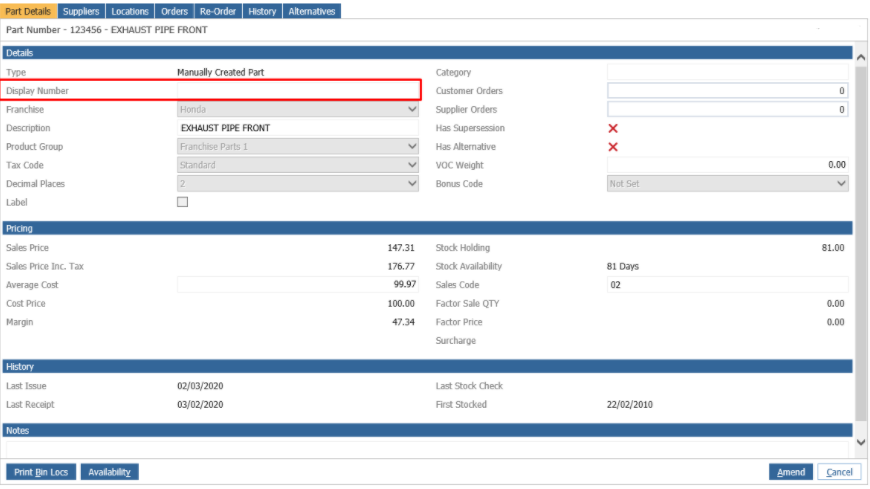Click into the Display Number field
Image resolution: width=870 pixels, height=489 pixels.
point(298,90)
